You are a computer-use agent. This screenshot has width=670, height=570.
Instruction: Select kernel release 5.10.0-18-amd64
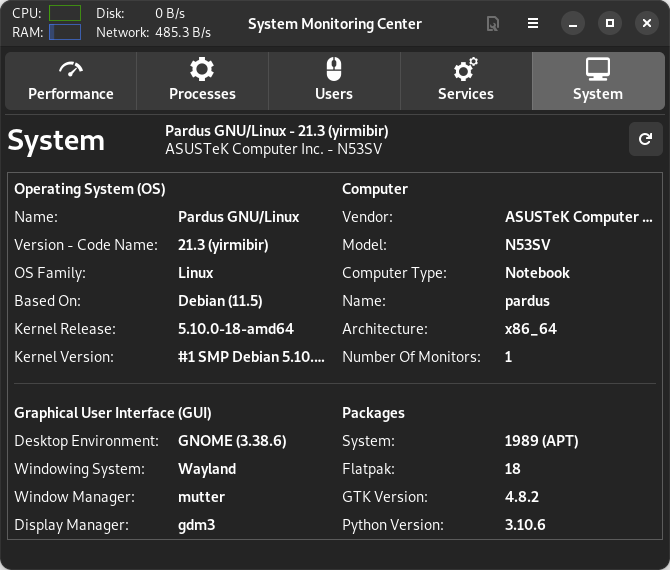coord(236,329)
